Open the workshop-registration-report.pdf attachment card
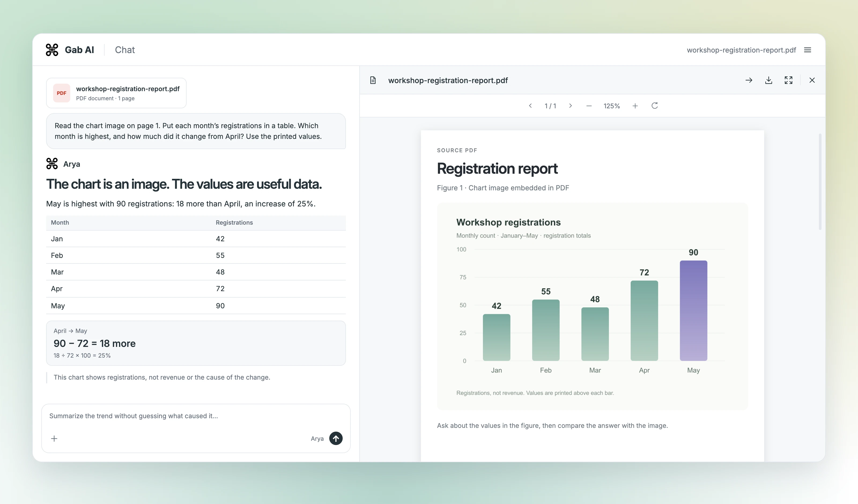 pyautogui.click(x=116, y=93)
